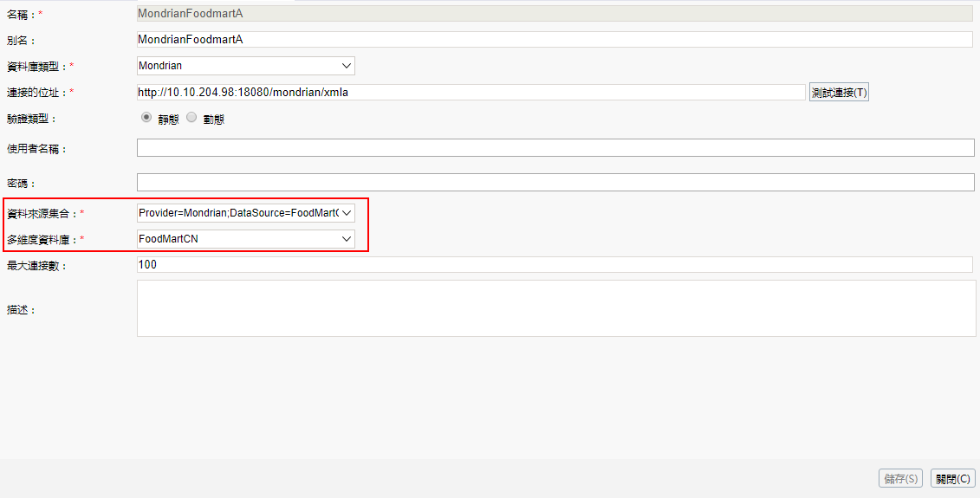Click the 驗證類型 label text
Screen dimensions: 980x498
(32, 120)
